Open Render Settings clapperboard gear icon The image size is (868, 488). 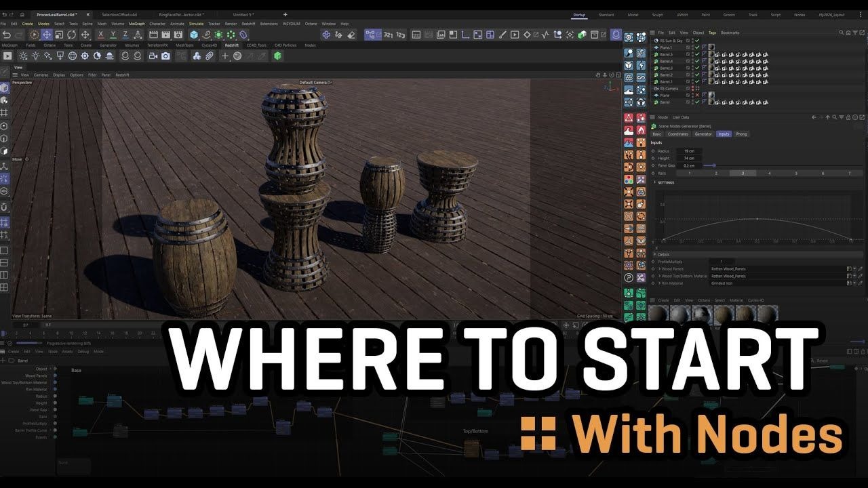[x=180, y=35]
